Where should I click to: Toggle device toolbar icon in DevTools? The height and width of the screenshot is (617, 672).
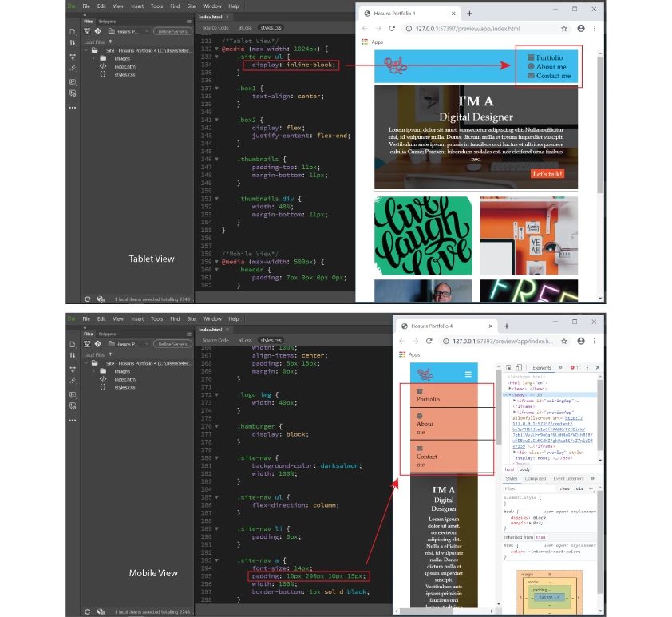519,368
